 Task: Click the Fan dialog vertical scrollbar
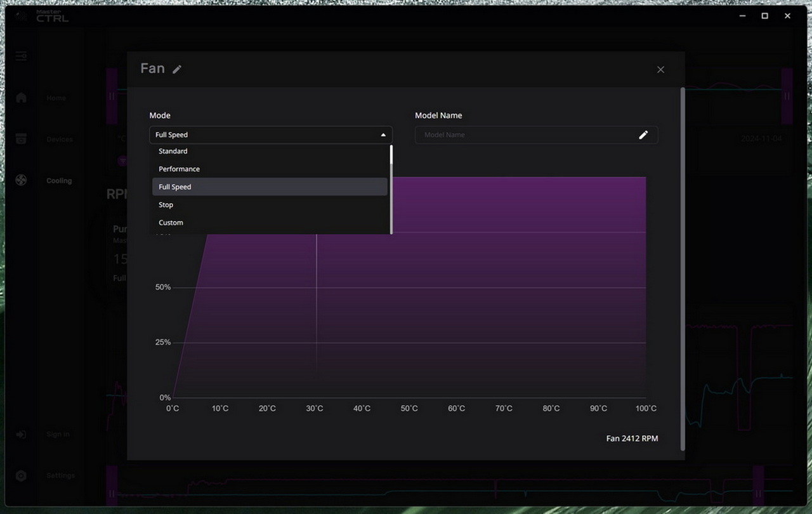[683, 269]
